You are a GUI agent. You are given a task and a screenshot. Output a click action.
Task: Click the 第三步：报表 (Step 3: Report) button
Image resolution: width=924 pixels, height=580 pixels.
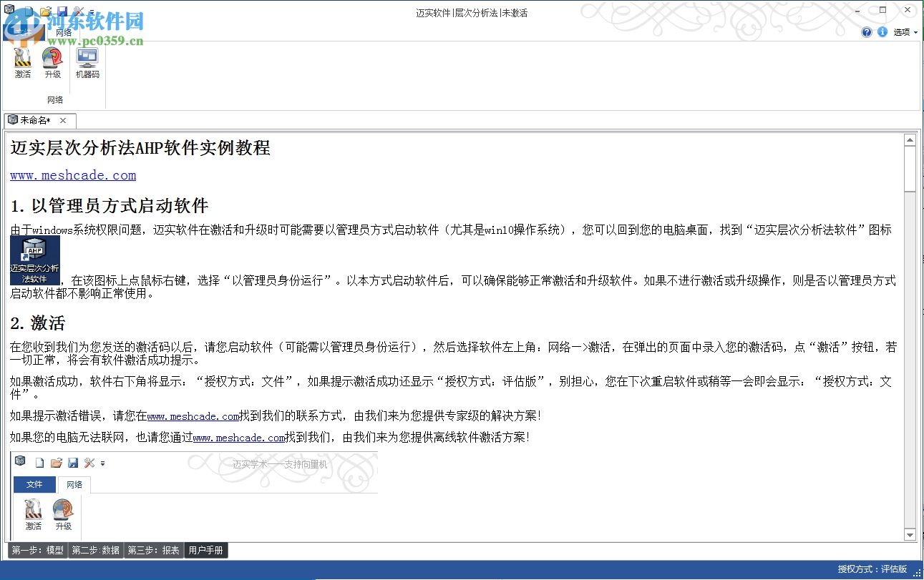[x=152, y=551]
